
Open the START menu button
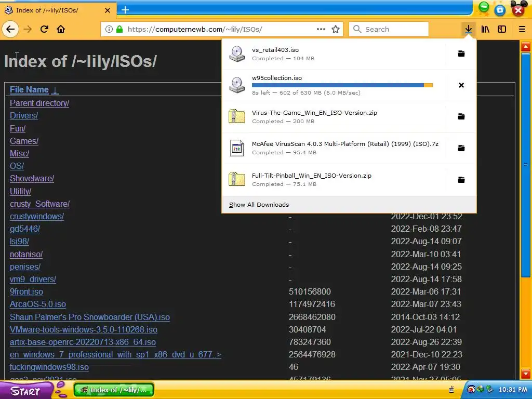pyautogui.click(x=25, y=391)
